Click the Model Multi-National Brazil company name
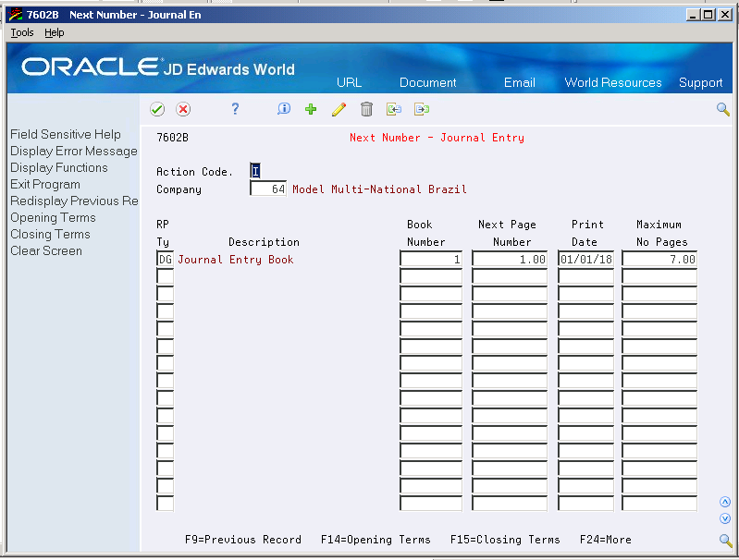Image resolution: width=739 pixels, height=560 pixels. tap(379, 189)
